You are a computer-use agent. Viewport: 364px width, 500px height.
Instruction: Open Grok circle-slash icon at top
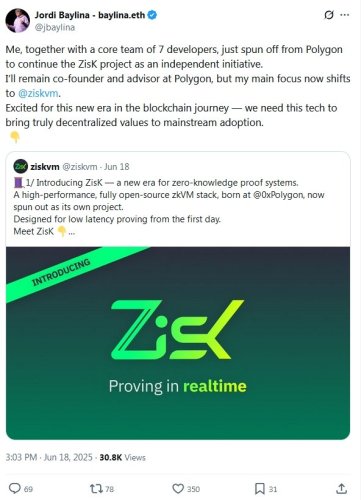(x=329, y=15)
